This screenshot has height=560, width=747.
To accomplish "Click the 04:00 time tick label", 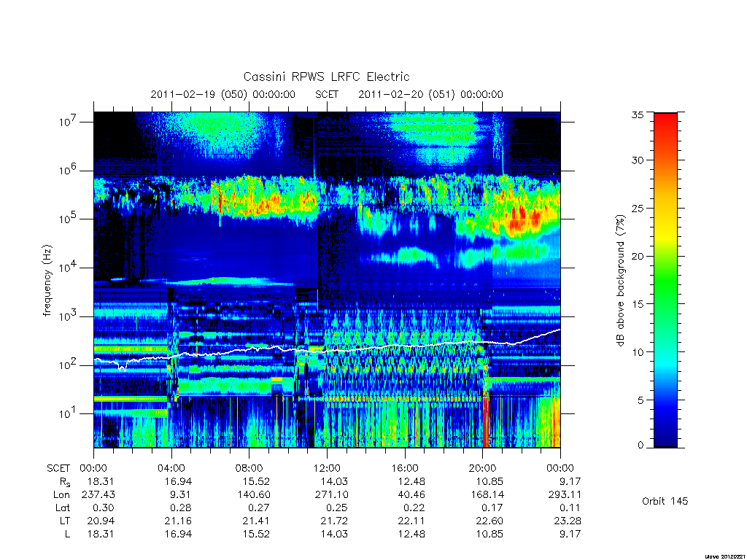I will (x=171, y=468).
